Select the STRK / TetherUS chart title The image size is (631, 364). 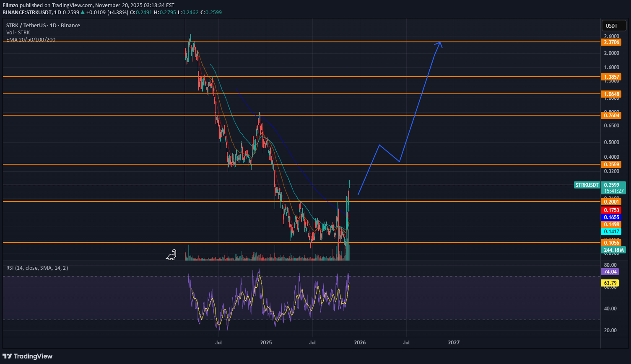point(43,26)
